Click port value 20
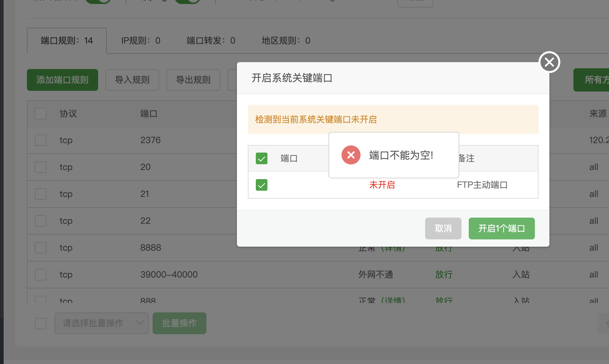The width and height of the screenshot is (609, 364). 145,167
